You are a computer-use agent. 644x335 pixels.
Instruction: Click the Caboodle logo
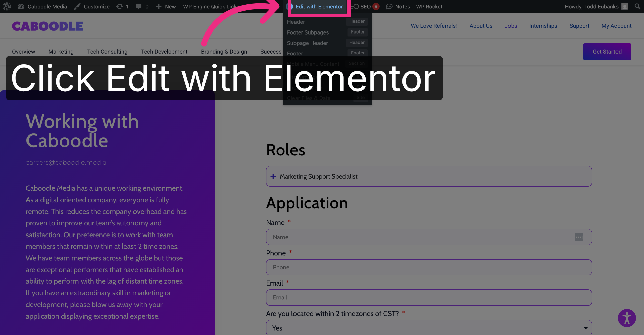point(47,26)
